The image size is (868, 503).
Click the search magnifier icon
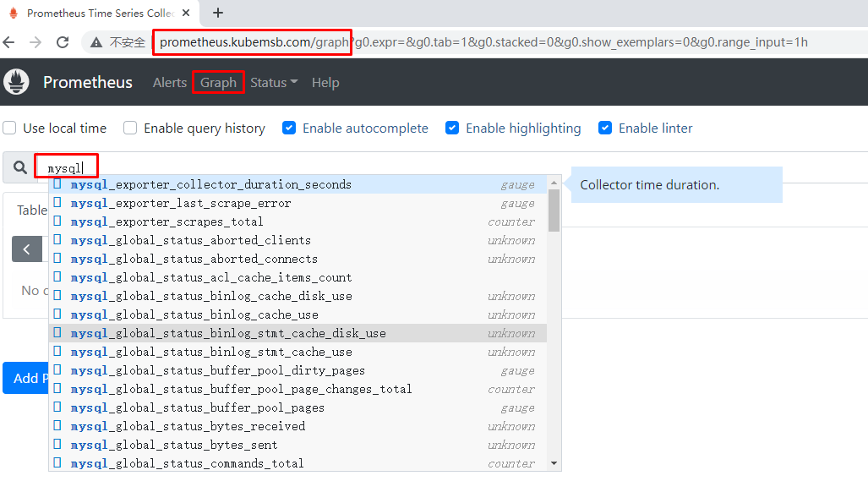coord(20,167)
